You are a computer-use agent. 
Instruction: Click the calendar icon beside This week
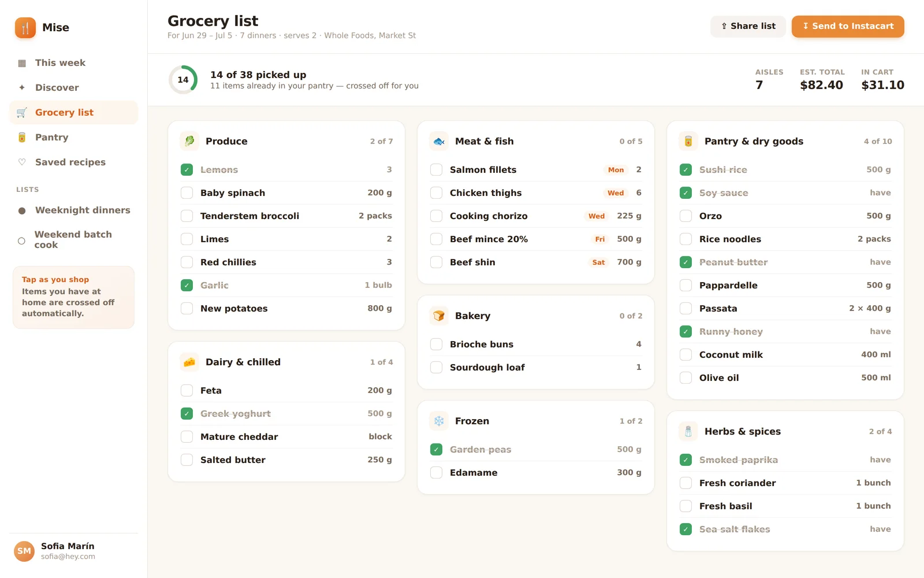tap(22, 63)
